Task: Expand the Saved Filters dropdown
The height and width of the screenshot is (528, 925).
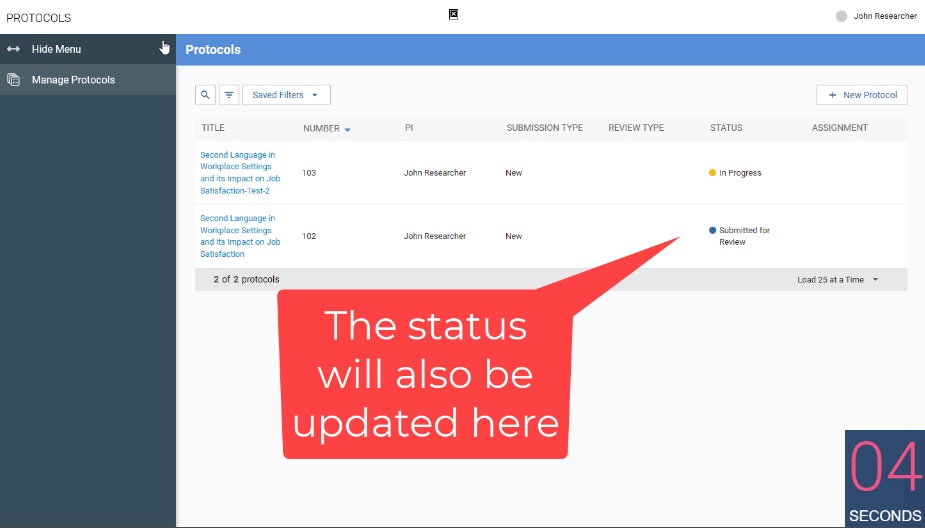Action: click(286, 95)
